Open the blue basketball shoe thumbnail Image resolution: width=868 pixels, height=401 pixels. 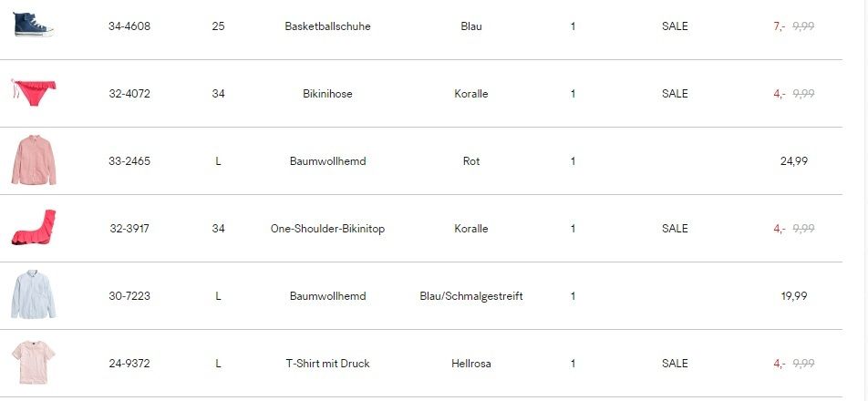pos(33,25)
